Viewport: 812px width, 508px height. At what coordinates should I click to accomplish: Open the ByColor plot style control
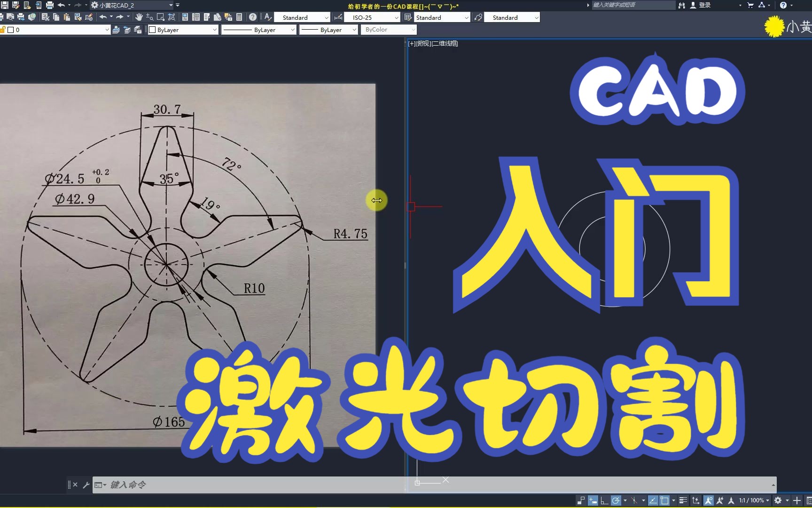(389, 30)
